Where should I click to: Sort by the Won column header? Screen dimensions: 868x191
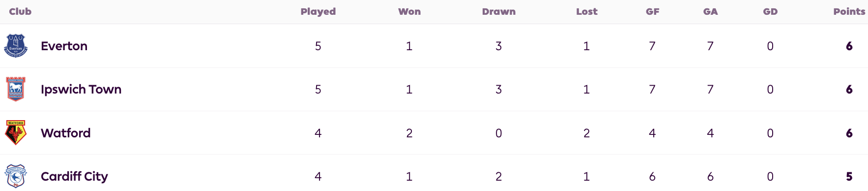click(409, 11)
